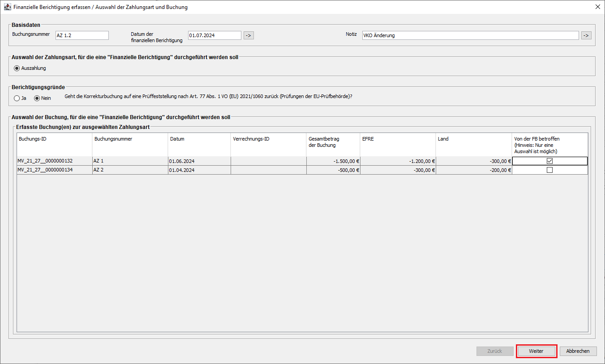Click the Abbrechen button
The image size is (605, 364).
(x=578, y=351)
